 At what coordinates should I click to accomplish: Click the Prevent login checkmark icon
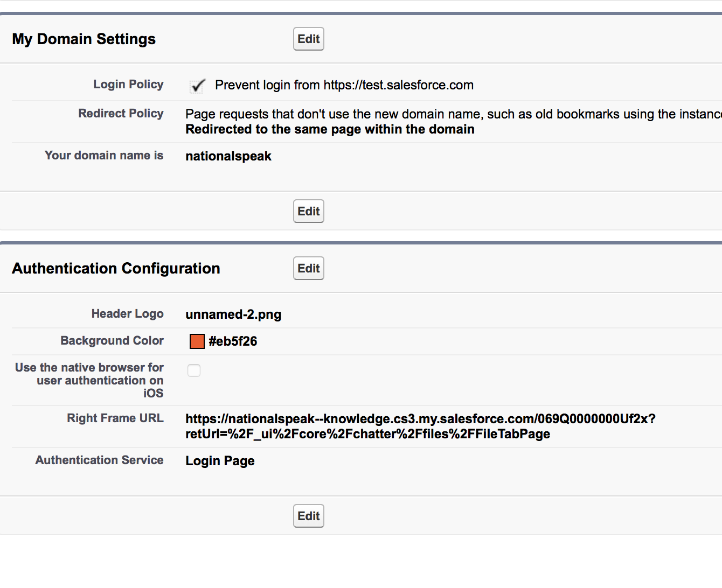point(198,85)
